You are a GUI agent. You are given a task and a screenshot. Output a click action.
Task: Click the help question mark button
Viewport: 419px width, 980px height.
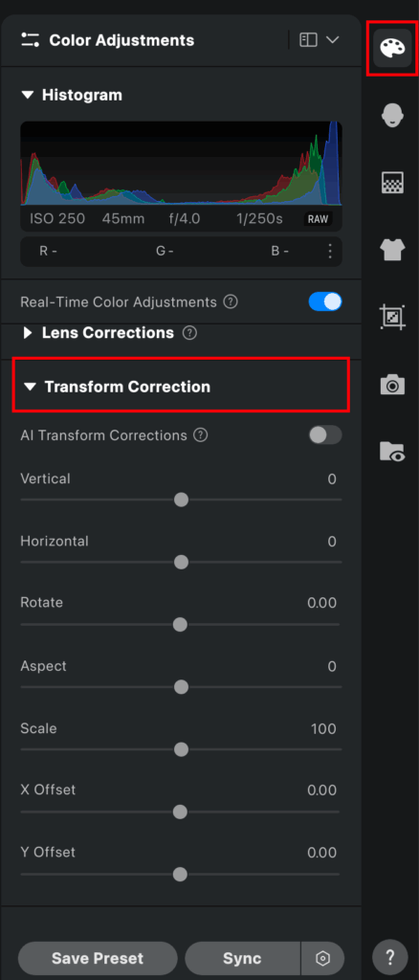tap(390, 957)
